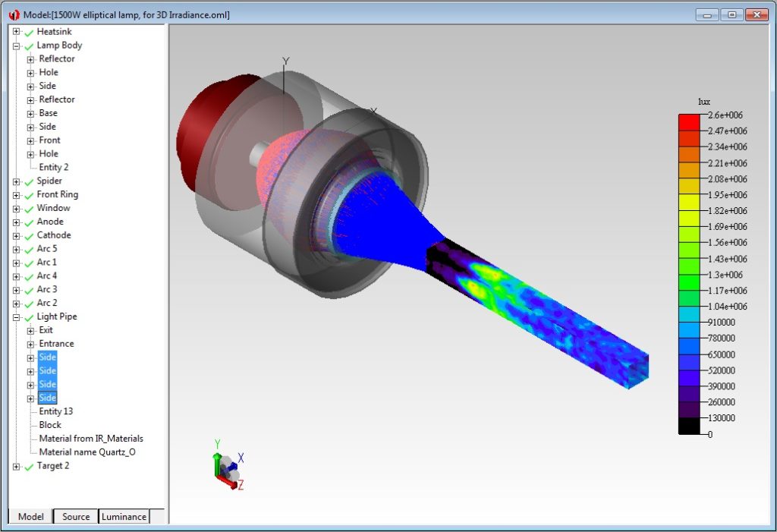Select the first highlighted Side node
Image resolution: width=777 pixels, height=532 pixels.
click(48, 357)
